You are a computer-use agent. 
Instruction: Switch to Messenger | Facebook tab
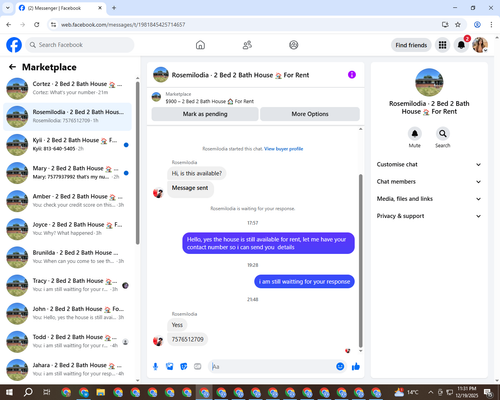61,8
